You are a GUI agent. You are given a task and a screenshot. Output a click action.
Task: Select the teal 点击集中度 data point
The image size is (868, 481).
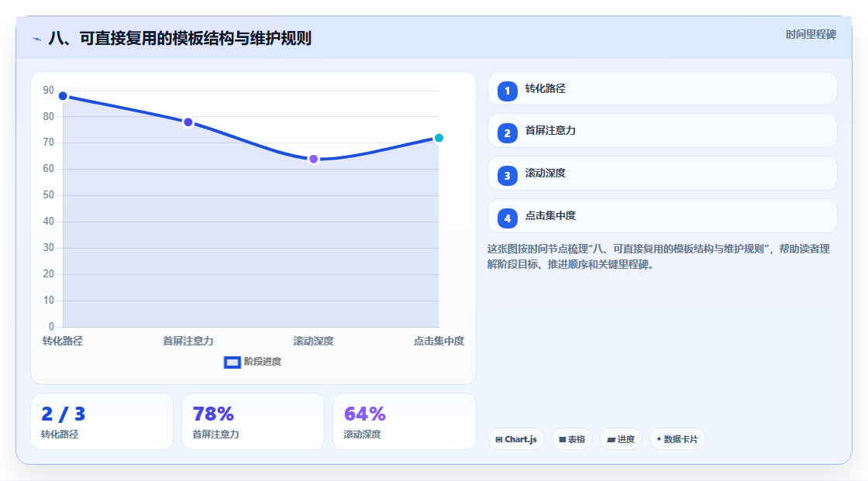[439, 138]
